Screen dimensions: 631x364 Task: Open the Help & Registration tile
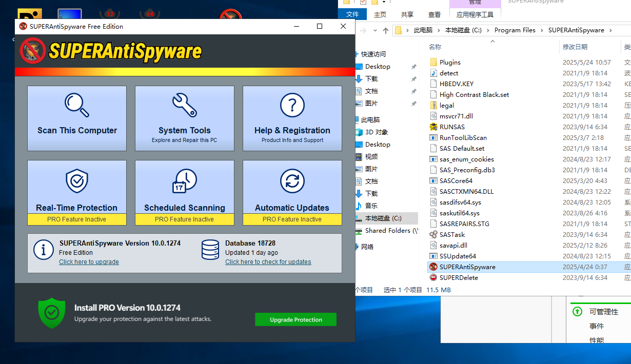coord(292,118)
